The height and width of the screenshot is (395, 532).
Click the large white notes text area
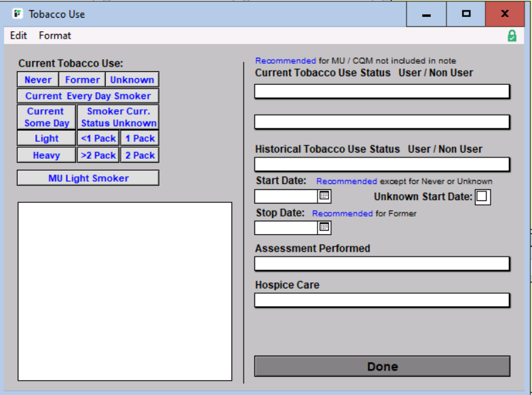pyautogui.click(x=125, y=290)
